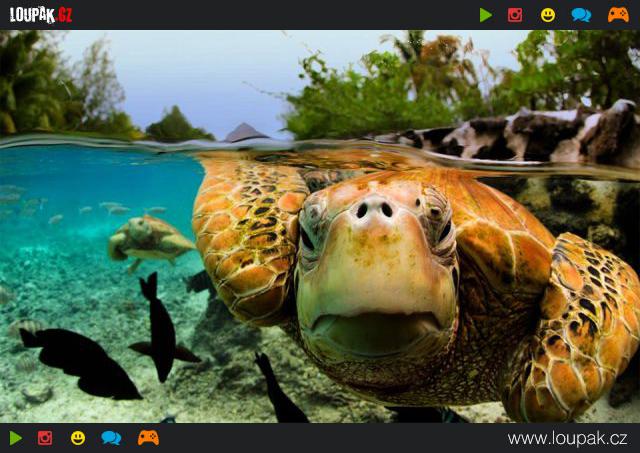Open Instagram icon in the top bar
The image size is (640, 453).
click(x=515, y=15)
